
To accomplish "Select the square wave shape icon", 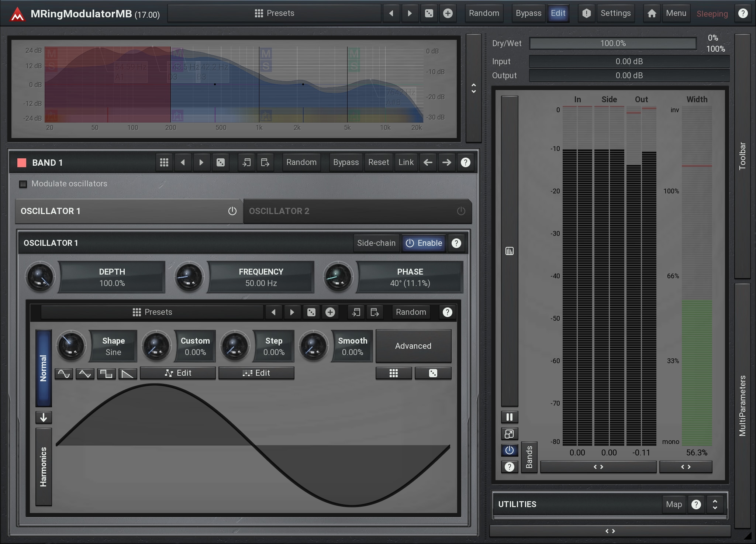I will (106, 373).
